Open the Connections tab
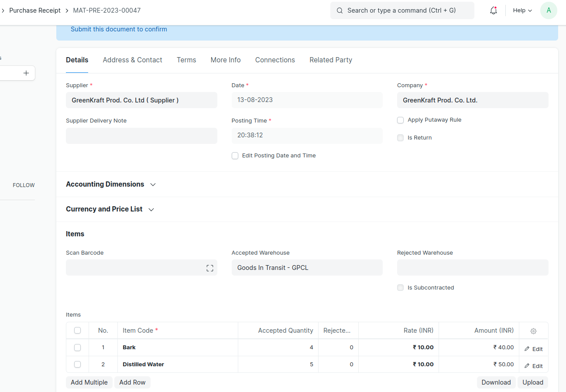This screenshot has height=392, width=566. coord(275,60)
